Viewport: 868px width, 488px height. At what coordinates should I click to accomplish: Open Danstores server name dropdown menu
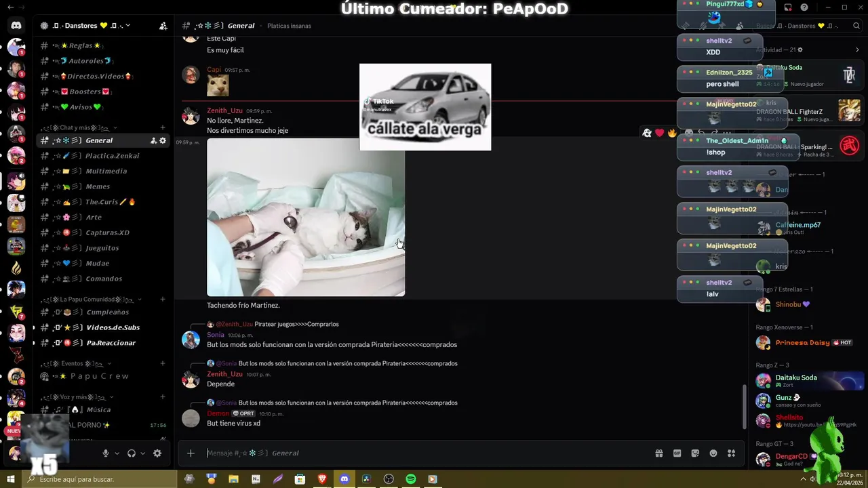[x=127, y=26]
